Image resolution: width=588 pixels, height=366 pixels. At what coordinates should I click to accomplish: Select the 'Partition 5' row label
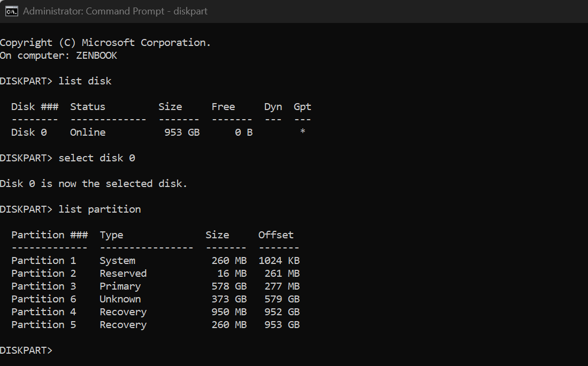point(43,324)
